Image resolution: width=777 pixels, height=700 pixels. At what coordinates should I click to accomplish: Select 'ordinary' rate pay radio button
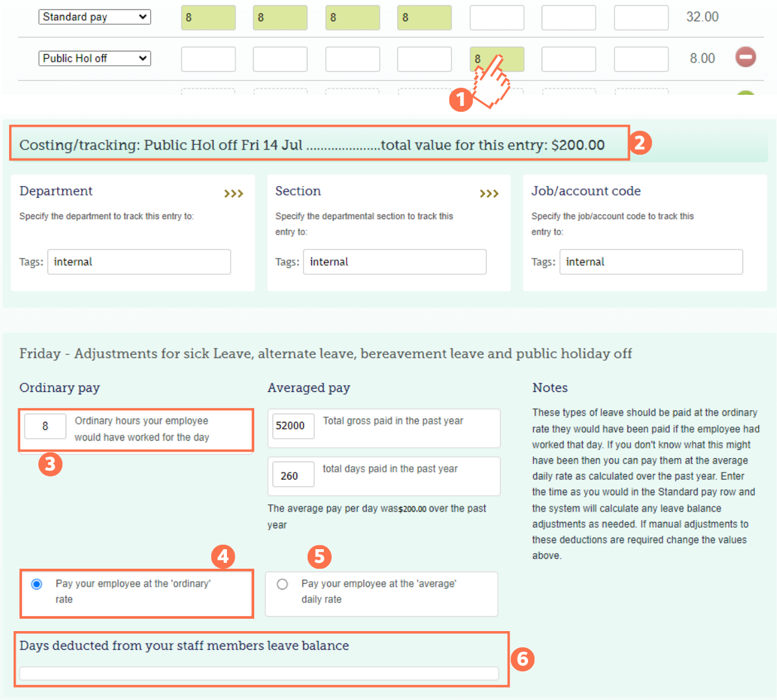pos(37,584)
